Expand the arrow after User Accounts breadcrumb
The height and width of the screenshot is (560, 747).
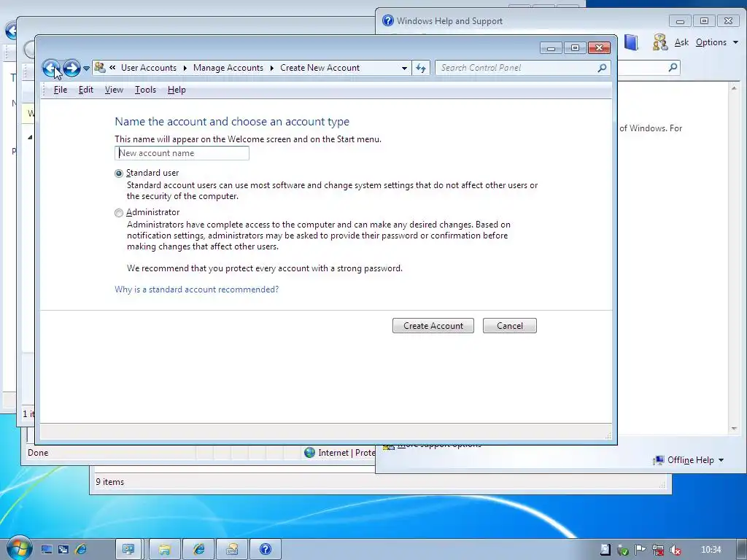point(185,68)
